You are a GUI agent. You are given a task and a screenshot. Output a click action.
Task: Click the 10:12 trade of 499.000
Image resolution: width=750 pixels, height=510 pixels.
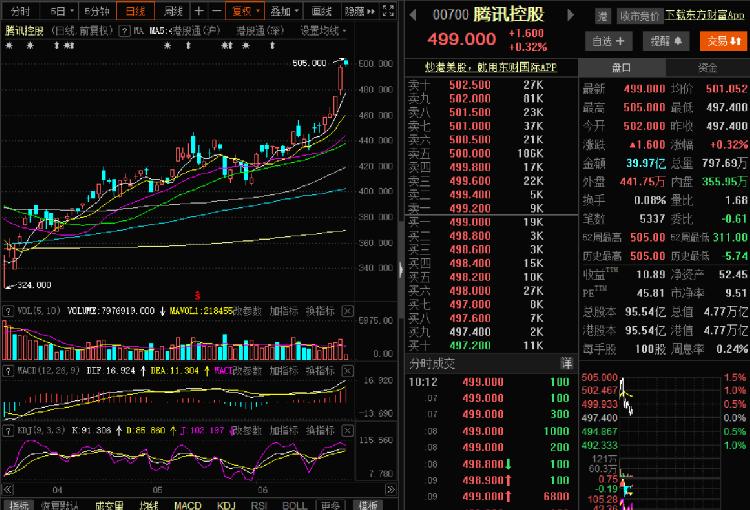[x=491, y=382]
